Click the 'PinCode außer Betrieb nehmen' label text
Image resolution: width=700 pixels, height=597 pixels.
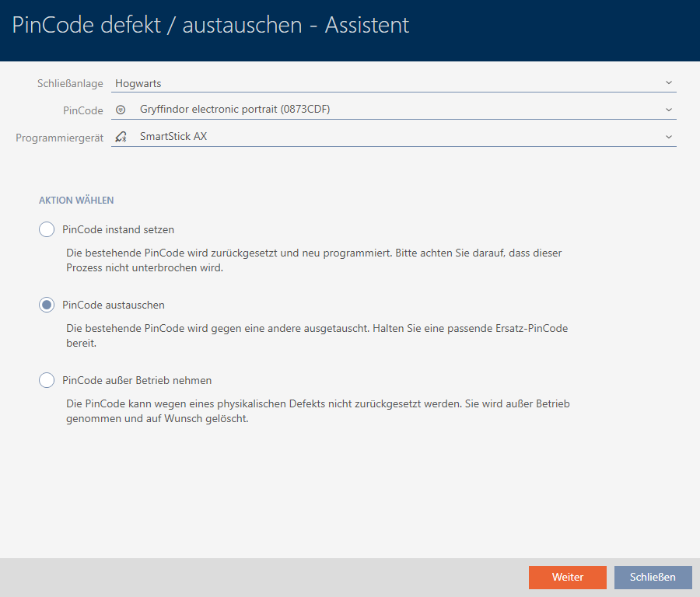(137, 380)
